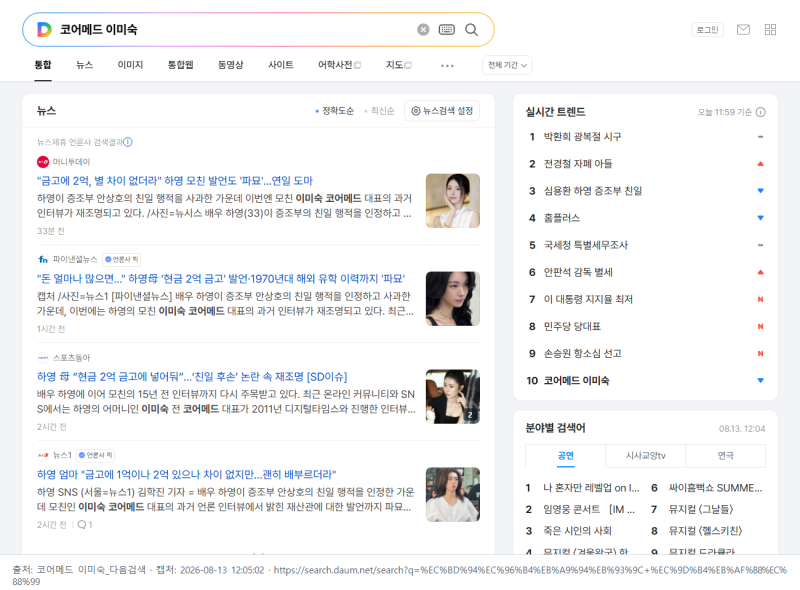Viewport: 800px width, 590px height.
Task: Open trend 코어메드 이미숙
Action: [x=576, y=380]
